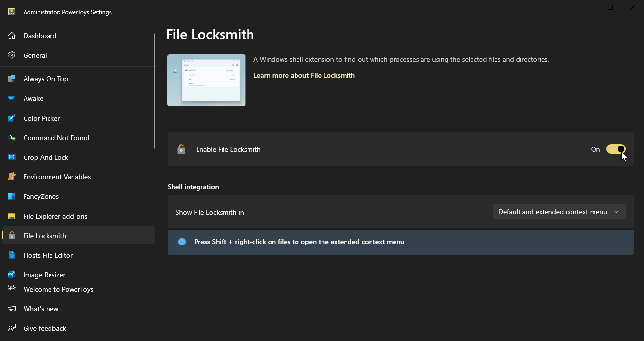Click the Give feedback button
Screen dimensions: 644x341
pos(78,328)
